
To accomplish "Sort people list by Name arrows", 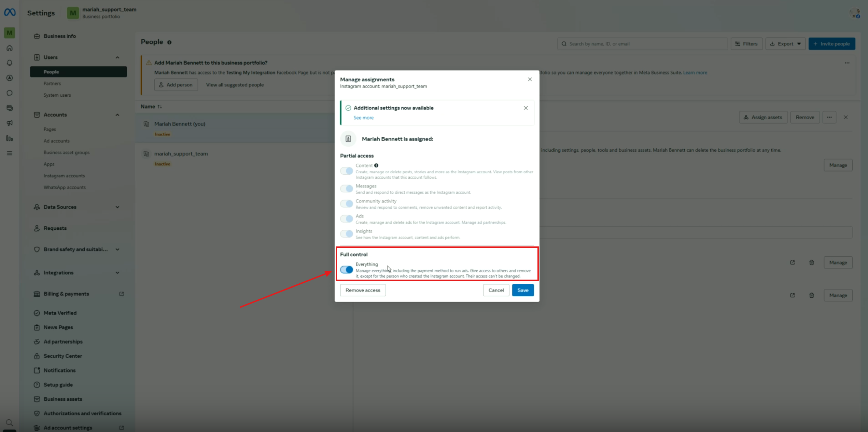I will pyautogui.click(x=159, y=107).
